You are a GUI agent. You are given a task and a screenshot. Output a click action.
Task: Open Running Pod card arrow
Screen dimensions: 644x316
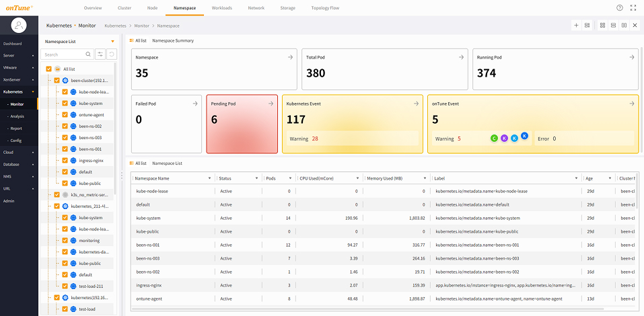click(x=632, y=57)
